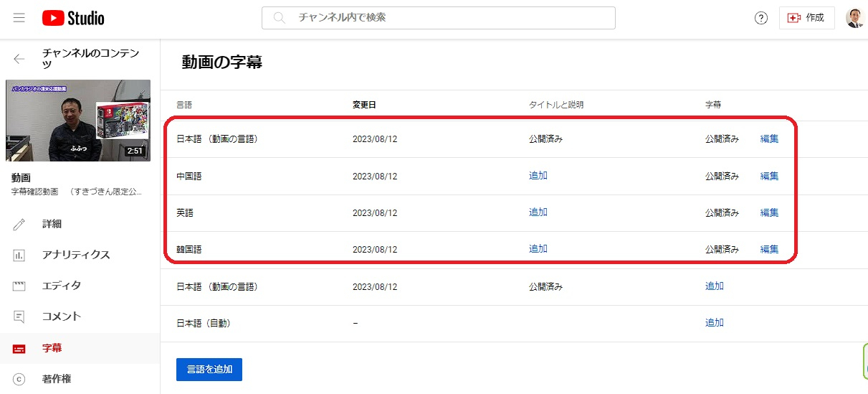Open 著作権 section in sidebar
This screenshot has width=868, height=394.
coord(56,379)
